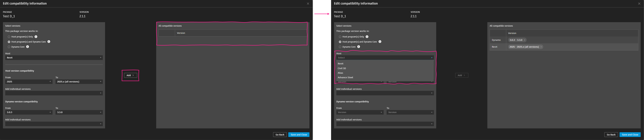The width and height of the screenshot is (644, 140).
Task: Choose Civil 3D from the open Host list
Action: tap(342, 68)
